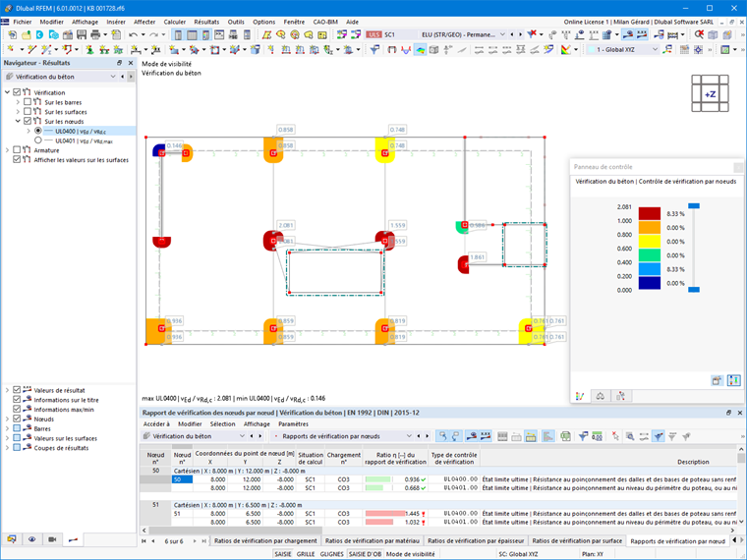Click the nodal support icon in second toolbar

tap(89, 49)
